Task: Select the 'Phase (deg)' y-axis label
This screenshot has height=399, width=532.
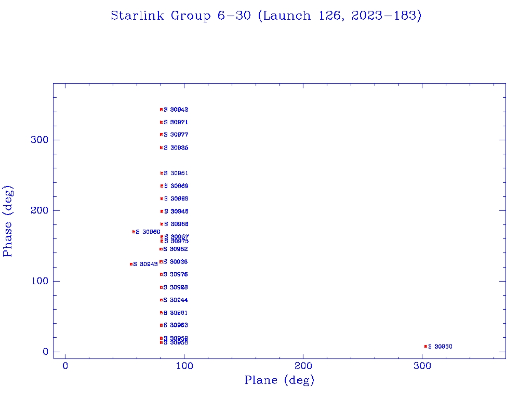Action: [x=7, y=221]
